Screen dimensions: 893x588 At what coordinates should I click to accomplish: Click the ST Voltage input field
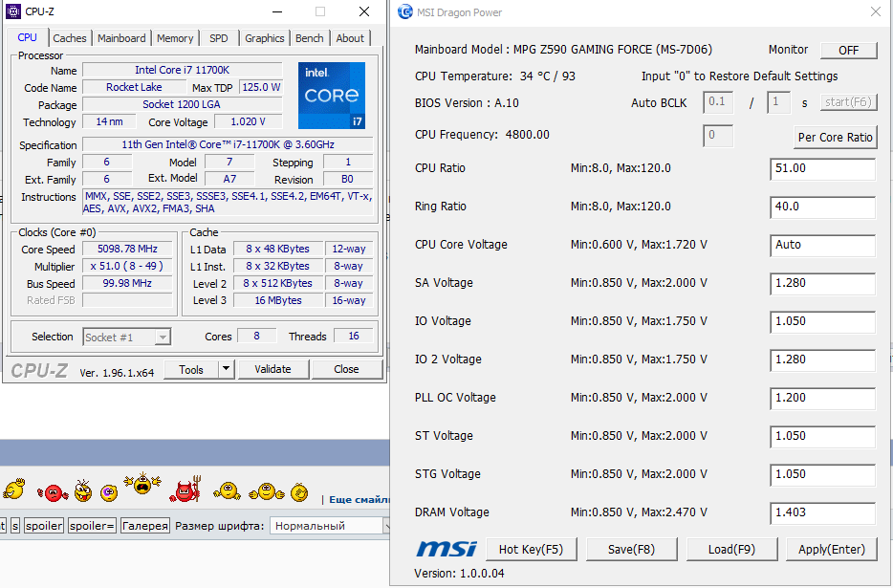pos(822,436)
